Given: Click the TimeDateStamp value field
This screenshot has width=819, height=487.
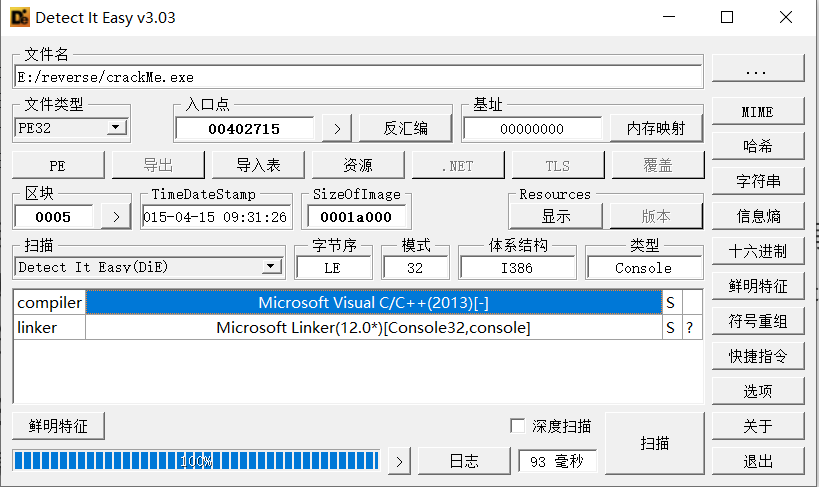Looking at the screenshot, I should pyautogui.click(x=215, y=217).
